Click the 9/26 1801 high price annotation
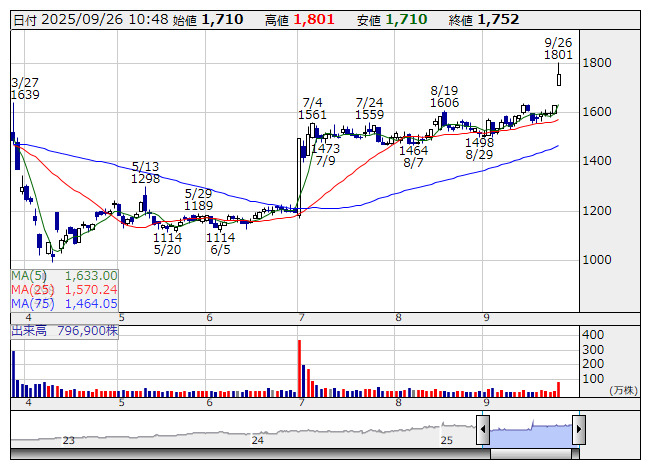653x470 pixels. [558, 49]
